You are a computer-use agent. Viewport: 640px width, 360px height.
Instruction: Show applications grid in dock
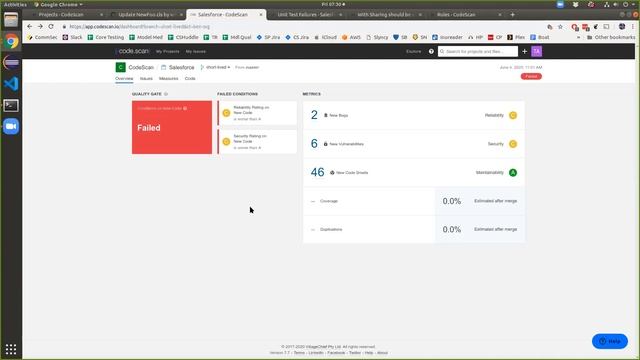coord(11,349)
